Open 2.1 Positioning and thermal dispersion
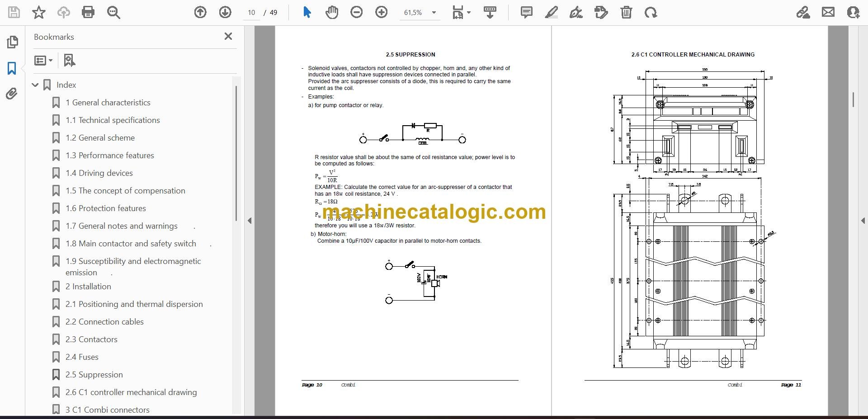Image resolution: width=868 pixels, height=419 pixels. tap(134, 304)
